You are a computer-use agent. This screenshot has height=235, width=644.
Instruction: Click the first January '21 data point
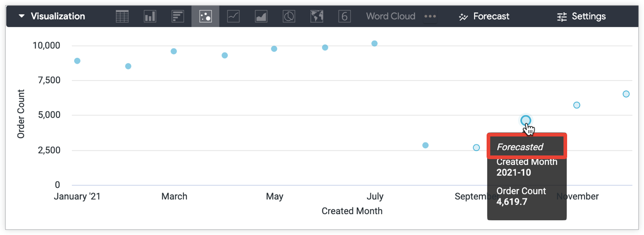[77, 61]
